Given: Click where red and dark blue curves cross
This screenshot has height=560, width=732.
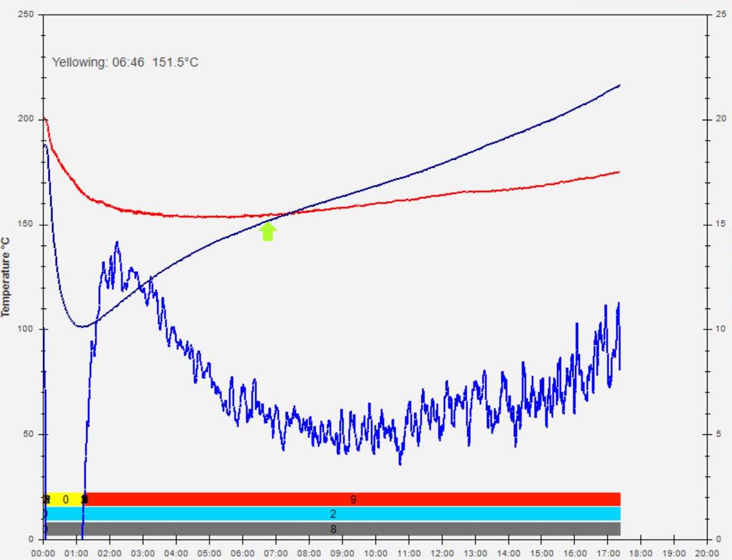Looking at the screenshot, I should [288, 213].
